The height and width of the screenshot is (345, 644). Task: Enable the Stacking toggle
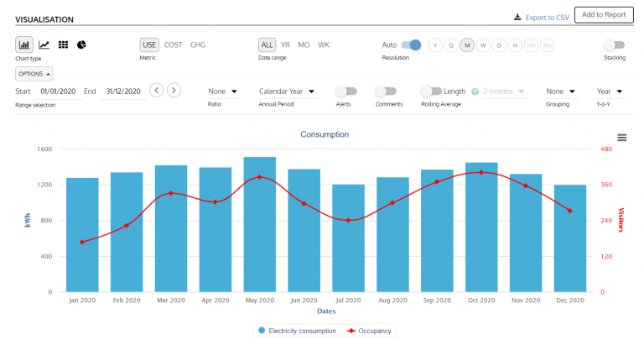(x=615, y=44)
